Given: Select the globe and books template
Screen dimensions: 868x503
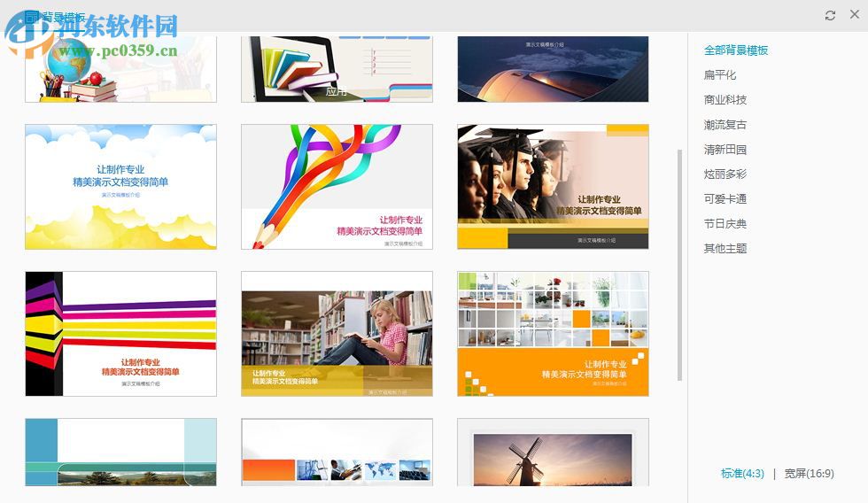Looking at the screenshot, I should [120, 69].
